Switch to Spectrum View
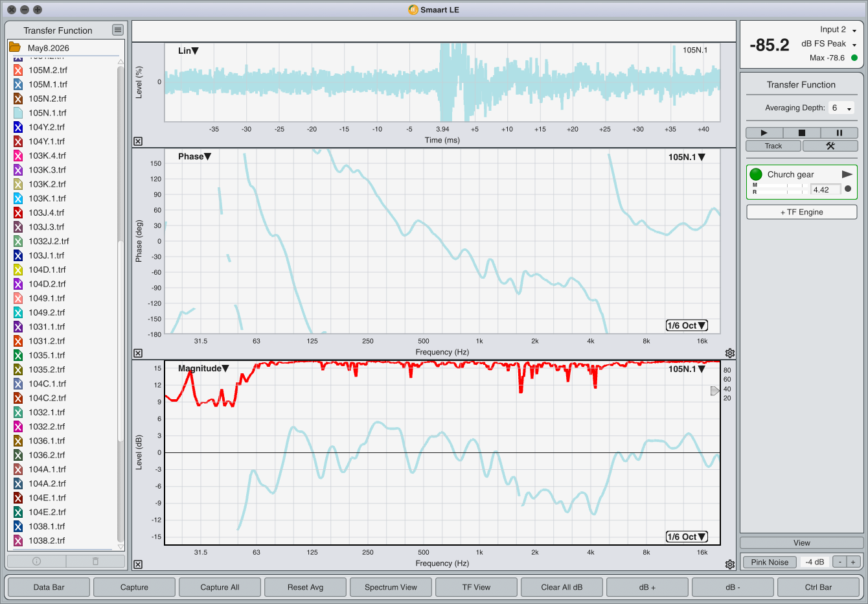The height and width of the screenshot is (604, 868). point(391,587)
